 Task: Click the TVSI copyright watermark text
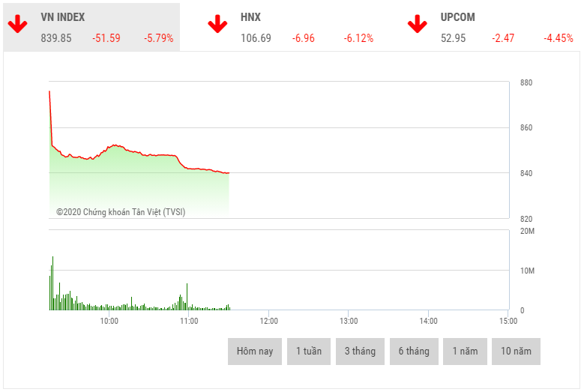tap(121, 212)
